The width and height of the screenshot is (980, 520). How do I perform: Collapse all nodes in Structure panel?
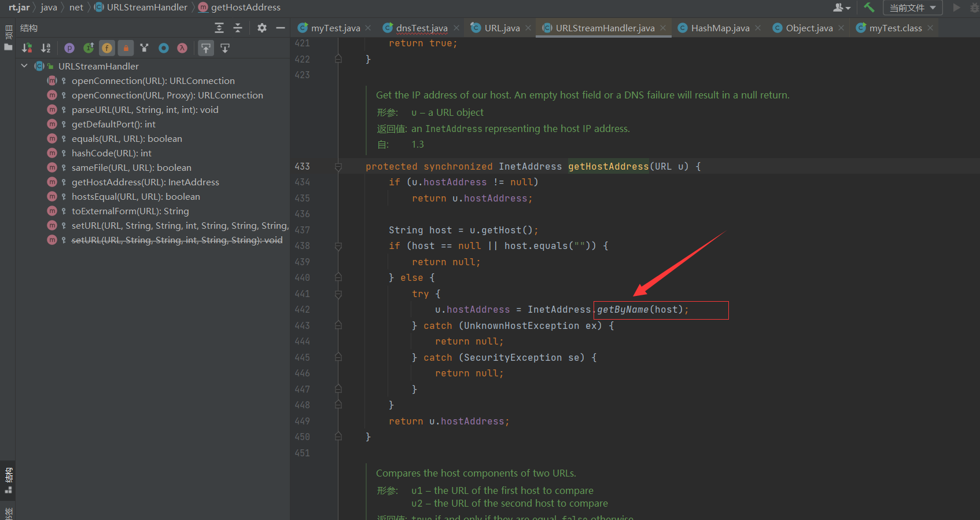coord(238,28)
